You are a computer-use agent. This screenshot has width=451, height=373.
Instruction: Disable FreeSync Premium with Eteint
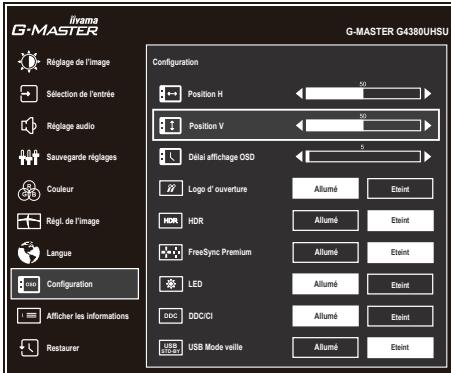coord(400,252)
